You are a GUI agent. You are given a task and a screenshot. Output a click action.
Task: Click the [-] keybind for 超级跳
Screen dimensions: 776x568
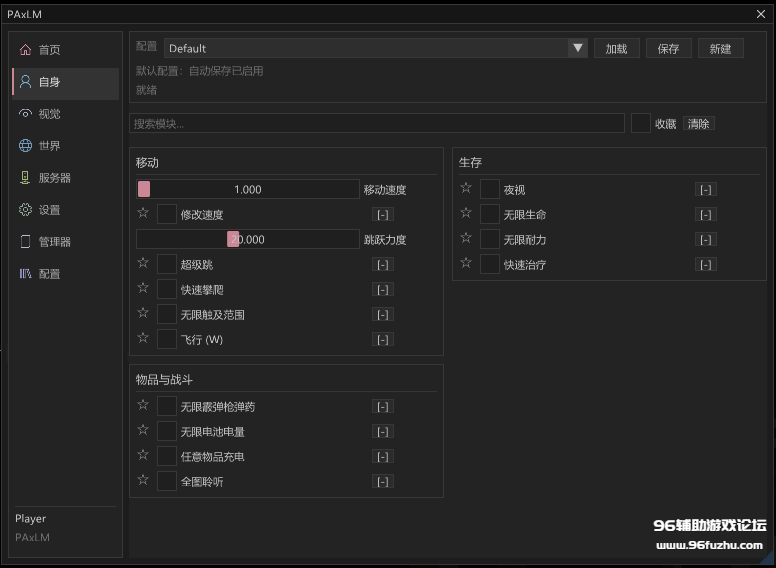[383, 264]
